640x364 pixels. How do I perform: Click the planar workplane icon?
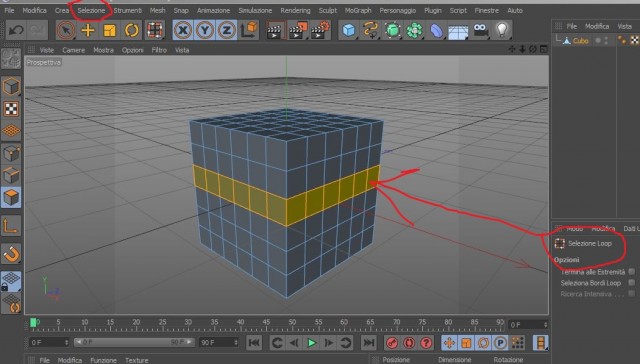click(11, 304)
